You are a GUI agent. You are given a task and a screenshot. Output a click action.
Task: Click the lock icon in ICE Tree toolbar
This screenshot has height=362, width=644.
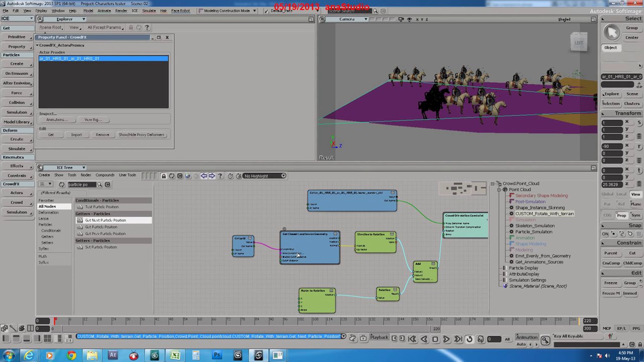[x=163, y=176]
